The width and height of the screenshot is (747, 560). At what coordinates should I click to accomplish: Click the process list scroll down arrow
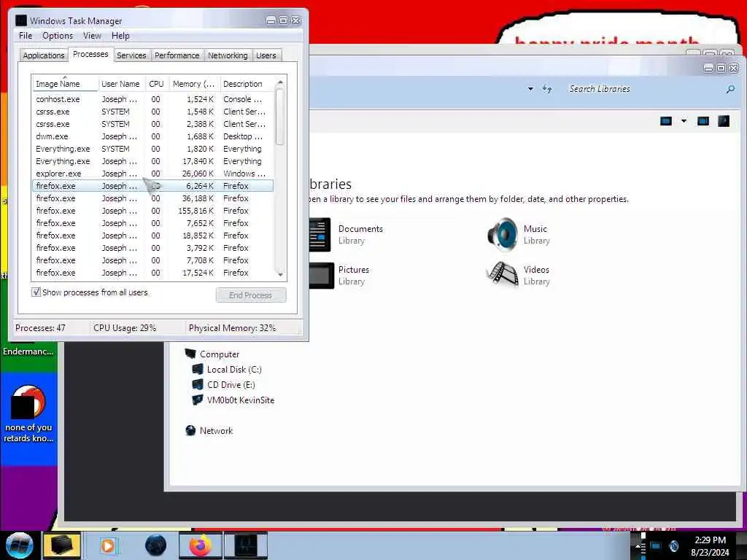pos(280,274)
